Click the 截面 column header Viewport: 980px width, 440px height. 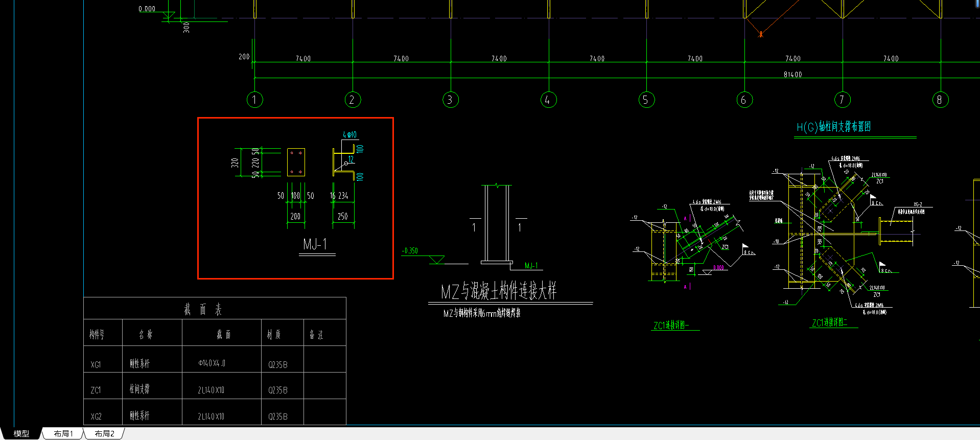223,334
